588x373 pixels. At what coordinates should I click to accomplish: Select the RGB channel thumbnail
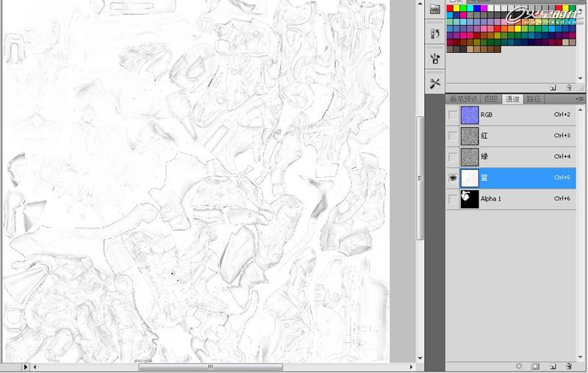click(470, 115)
